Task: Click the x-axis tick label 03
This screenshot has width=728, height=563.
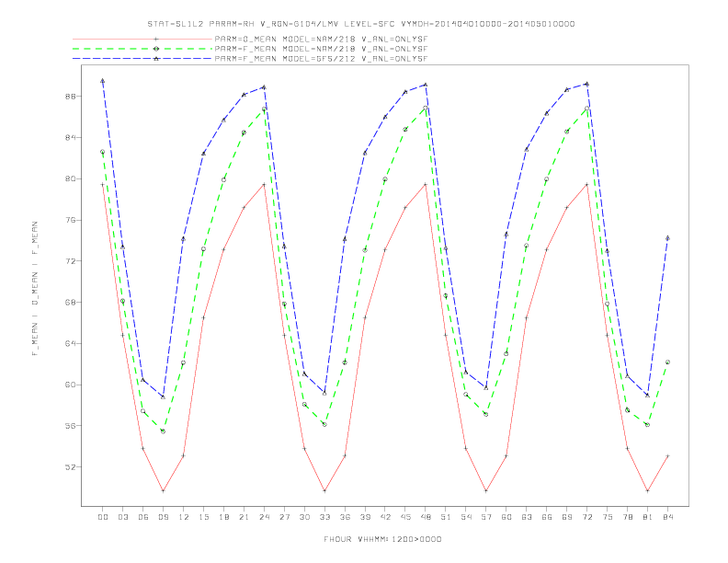Action: [x=122, y=517]
